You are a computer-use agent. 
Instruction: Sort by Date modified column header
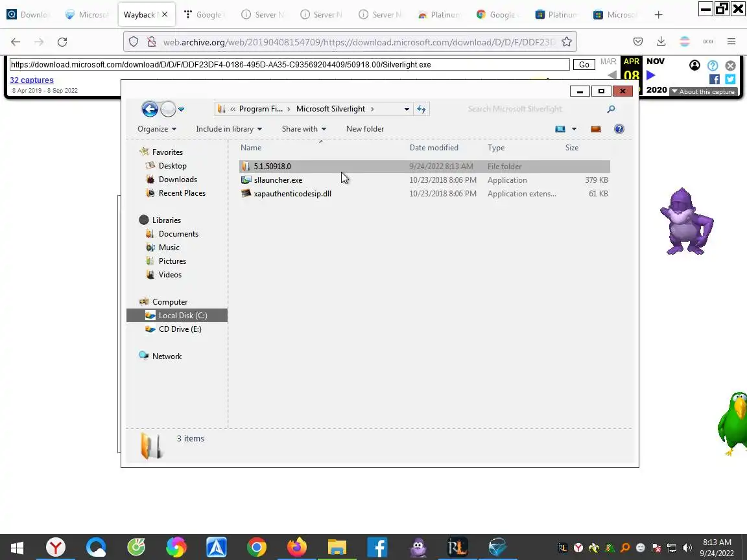(x=434, y=148)
